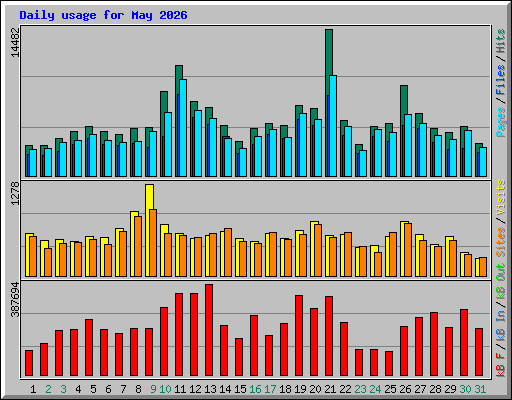The width and height of the screenshot is (512, 400).
Task: Click day label 11 on the x-axis
Action: point(180,389)
